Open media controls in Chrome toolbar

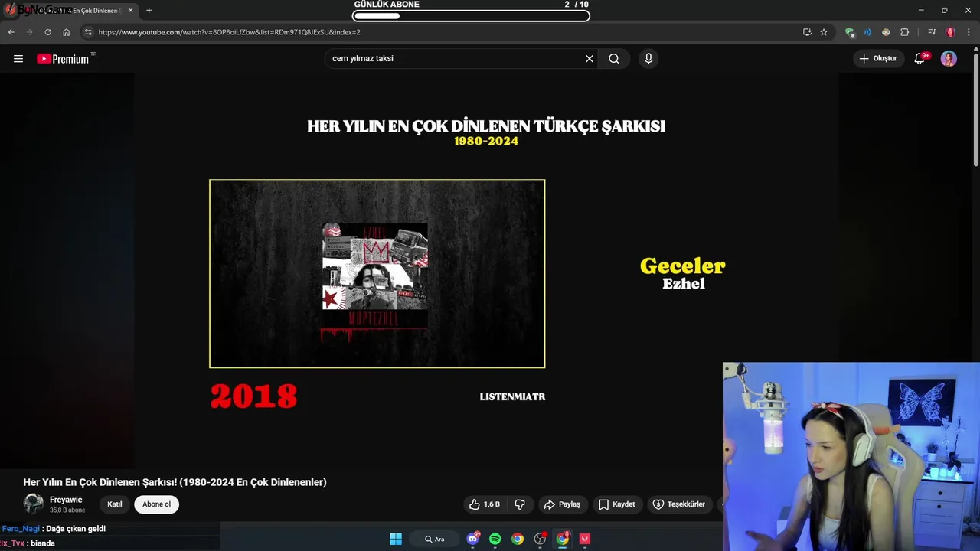tap(932, 32)
